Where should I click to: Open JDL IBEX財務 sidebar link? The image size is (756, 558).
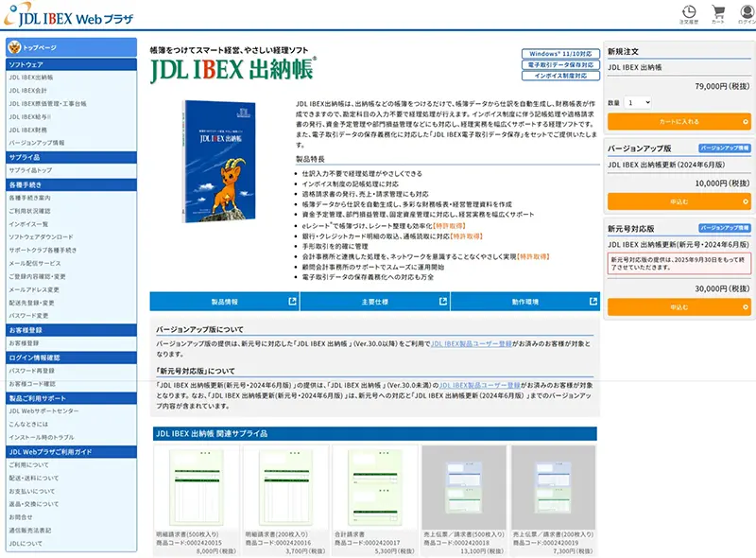point(28,130)
